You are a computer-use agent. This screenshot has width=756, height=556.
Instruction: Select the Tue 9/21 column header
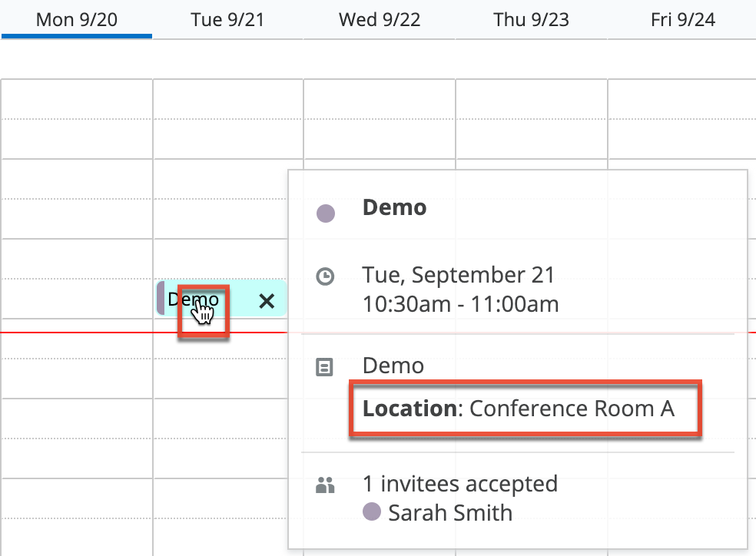(x=227, y=19)
